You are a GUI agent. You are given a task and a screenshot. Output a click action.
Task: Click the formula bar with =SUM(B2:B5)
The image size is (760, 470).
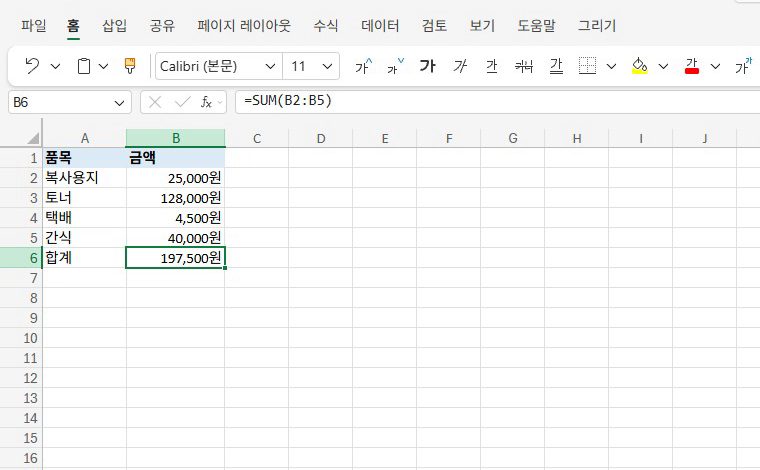tap(497, 102)
